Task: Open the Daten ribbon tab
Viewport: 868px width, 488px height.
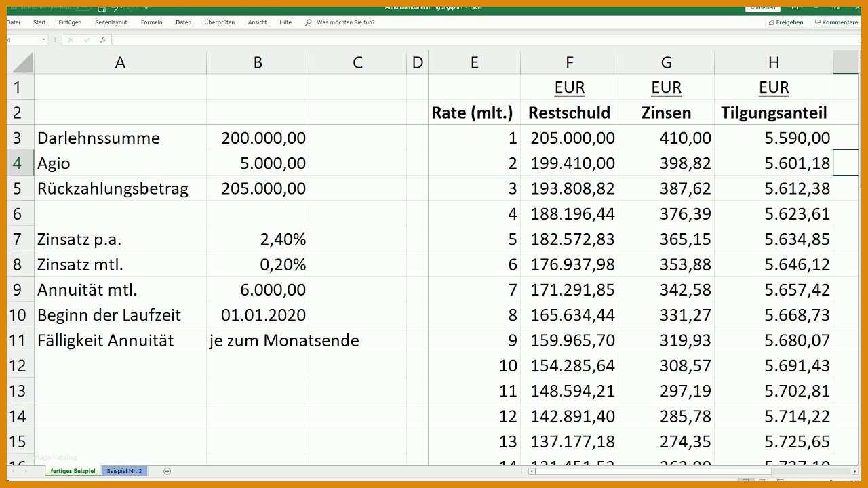Action: 183,22
